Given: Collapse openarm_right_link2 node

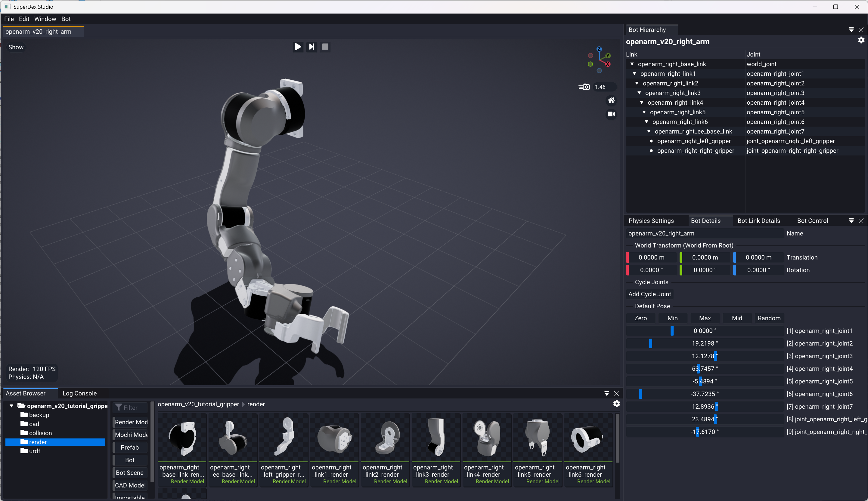Looking at the screenshot, I should tap(637, 83).
